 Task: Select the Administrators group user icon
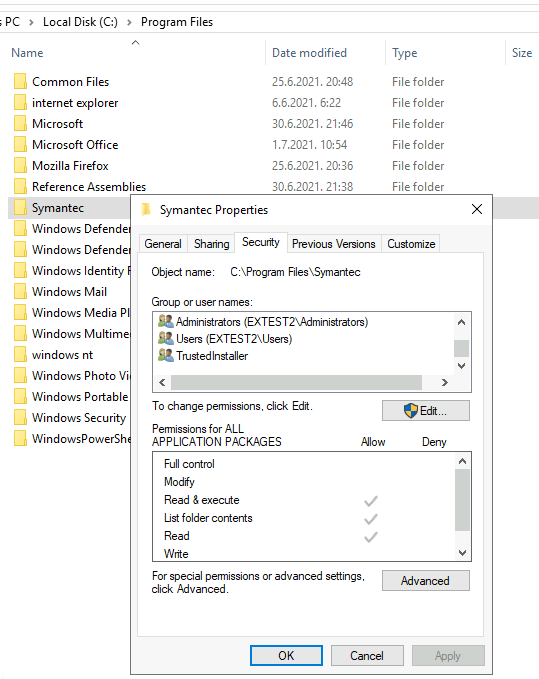pyautogui.click(x=165, y=321)
